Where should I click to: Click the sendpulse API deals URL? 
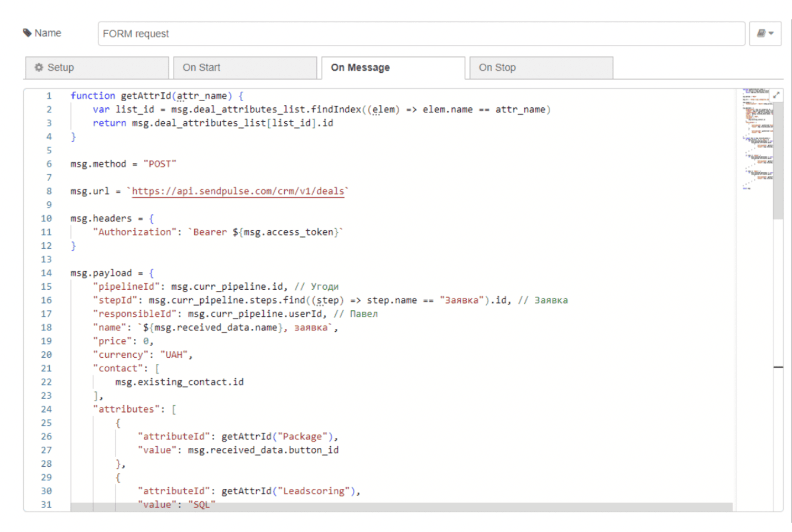pos(238,191)
